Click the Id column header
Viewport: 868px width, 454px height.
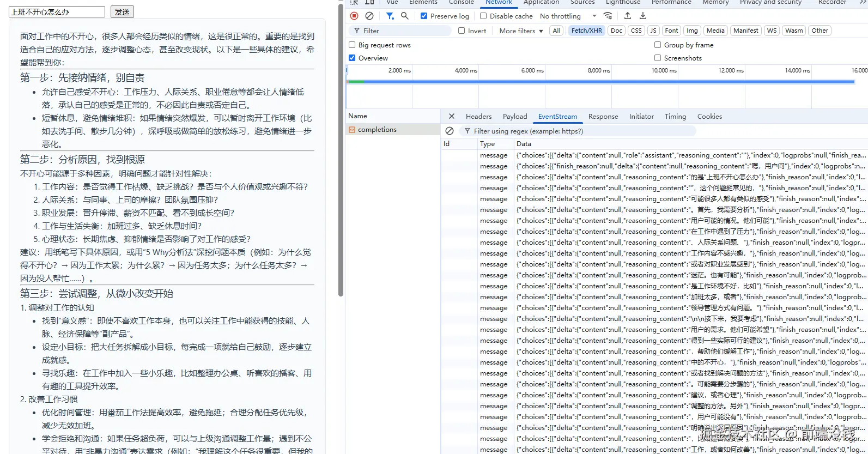click(x=459, y=144)
